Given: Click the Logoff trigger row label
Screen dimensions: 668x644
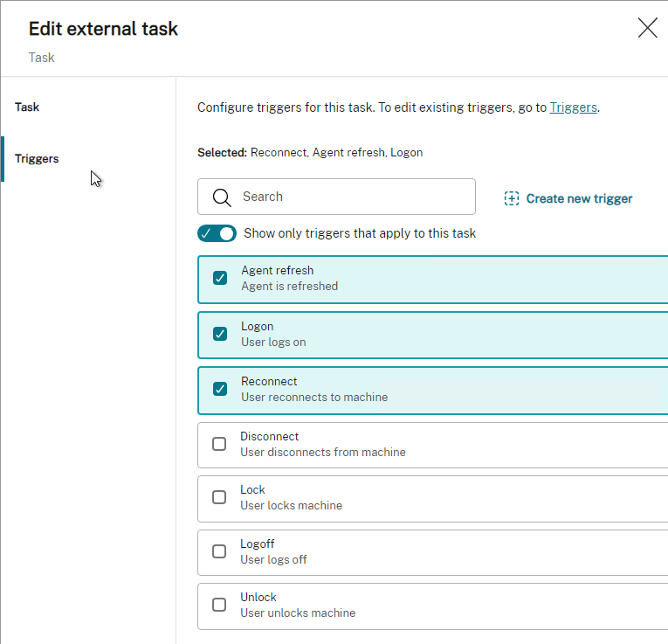Looking at the screenshot, I should point(258,544).
